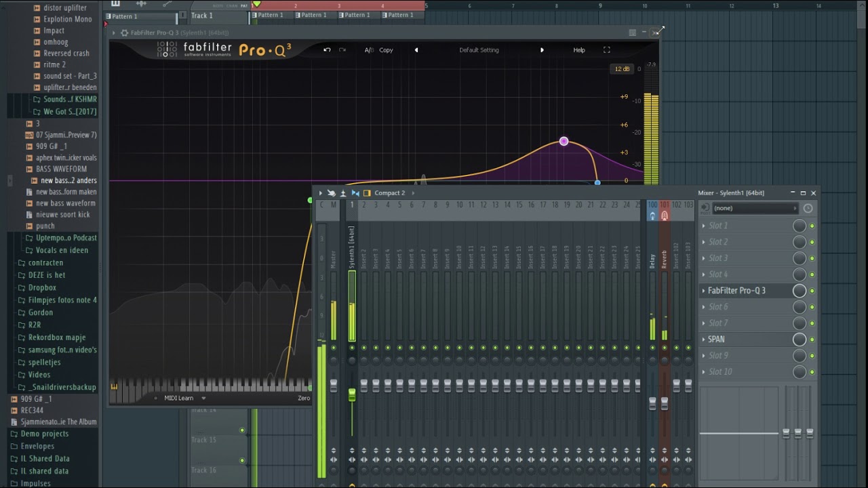Toggle the mixer track inspector panel icon
This screenshot has height=488, width=868.
367,193
